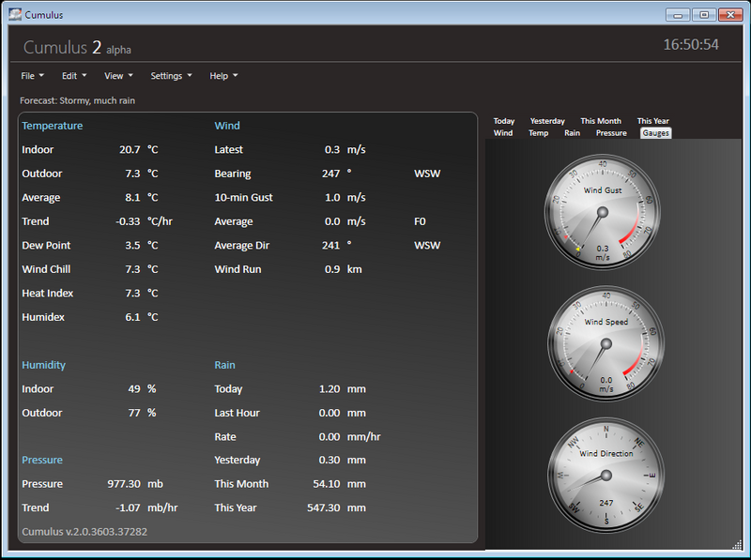Switch to the This Year tab
The width and height of the screenshot is (751, 560).
(x=652, y=121)
